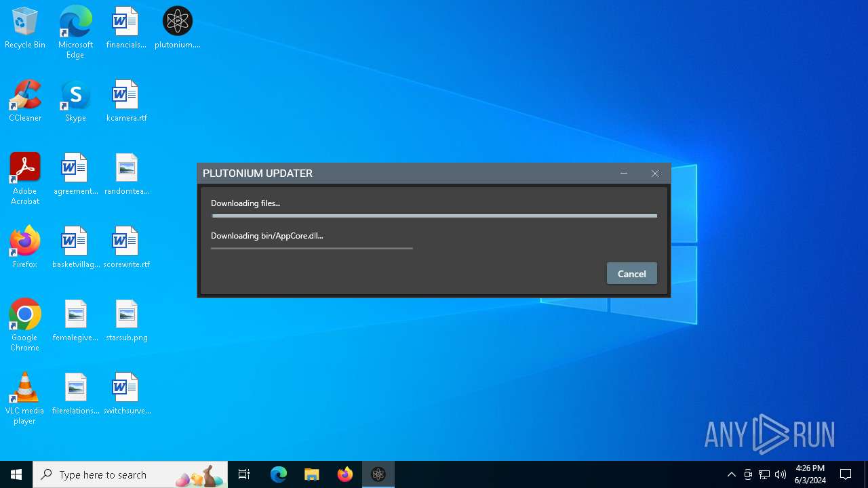
Task: Select the switchsurve document icon
Action: (126, 394)
